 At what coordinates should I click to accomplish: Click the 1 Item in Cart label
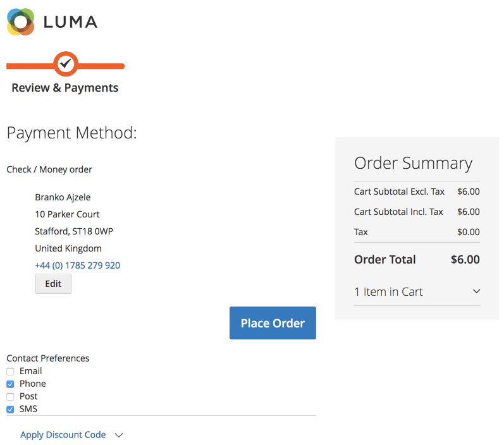pyautogui.click(x=388, y=291)
